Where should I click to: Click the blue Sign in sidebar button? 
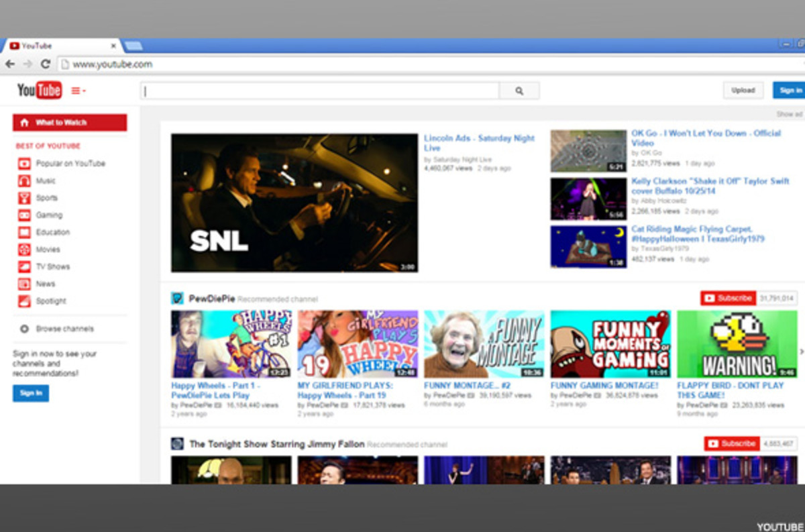(31, 393)
